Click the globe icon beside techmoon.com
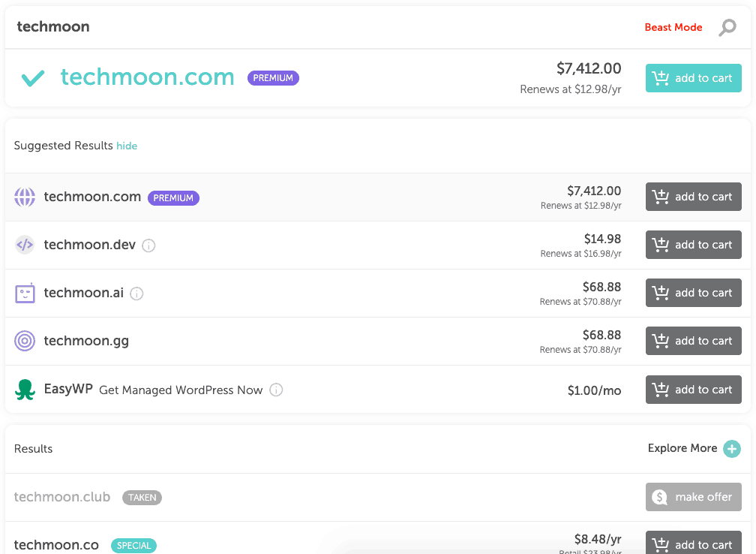The width and height of the screenshot is (756, 554). pos(25,197)
